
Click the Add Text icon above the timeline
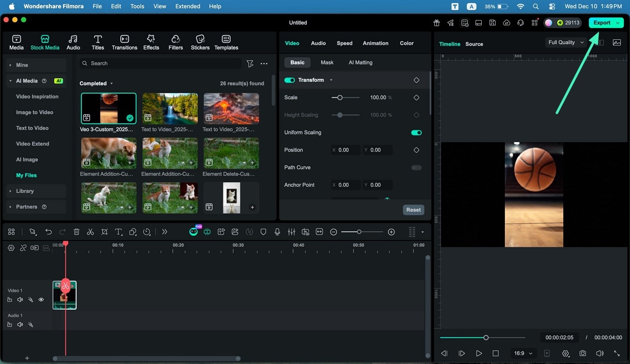click(118, 232)
